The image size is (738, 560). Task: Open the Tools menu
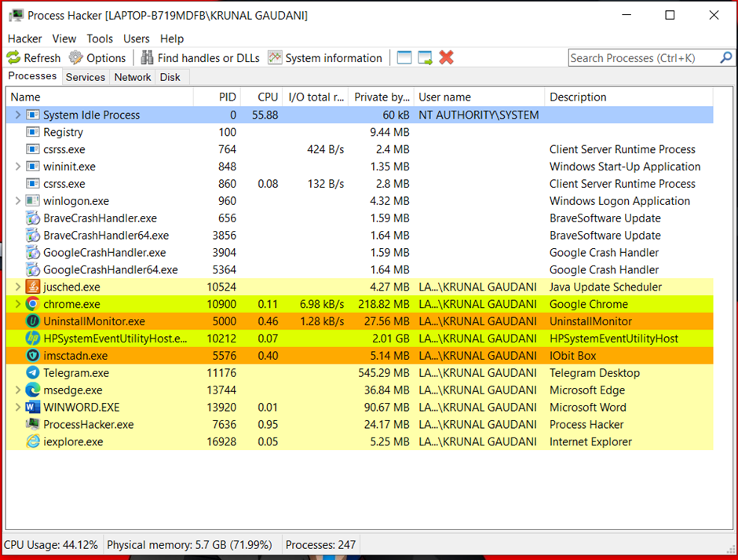pos(100,38)
